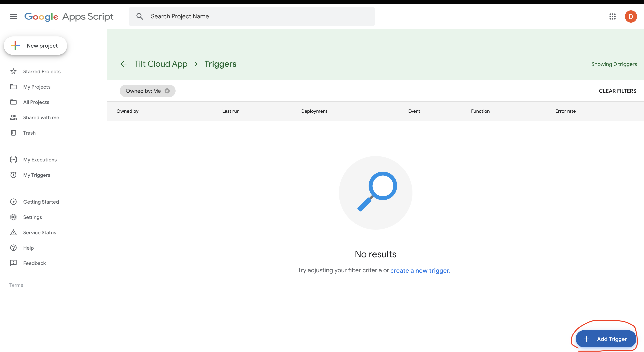The image size is (644, 352).
Task: Click the Google Apps Script logo
Action: [69, 16]
